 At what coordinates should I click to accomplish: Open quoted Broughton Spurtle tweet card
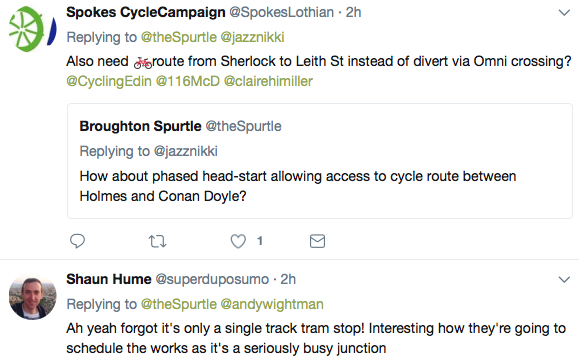point(320,161)
